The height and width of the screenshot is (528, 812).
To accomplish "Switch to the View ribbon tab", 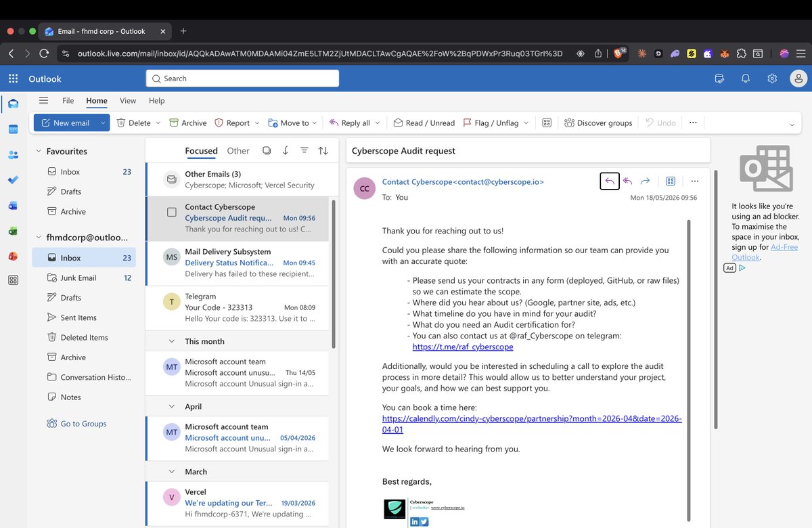I will coord(128,100).
